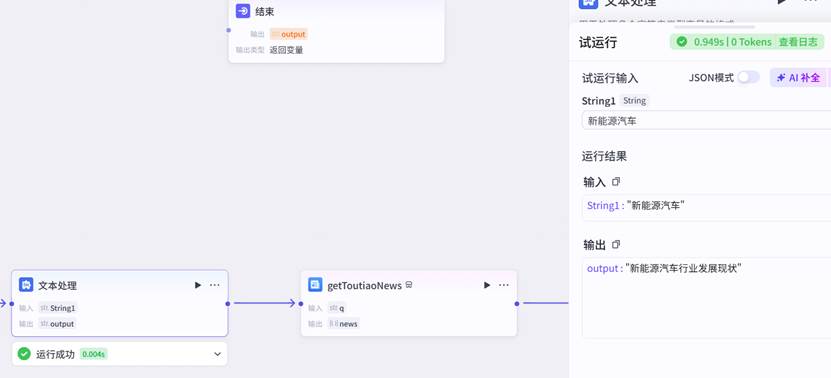Click the plugin badge beside getToutiaoNews title

coord(409,285)
